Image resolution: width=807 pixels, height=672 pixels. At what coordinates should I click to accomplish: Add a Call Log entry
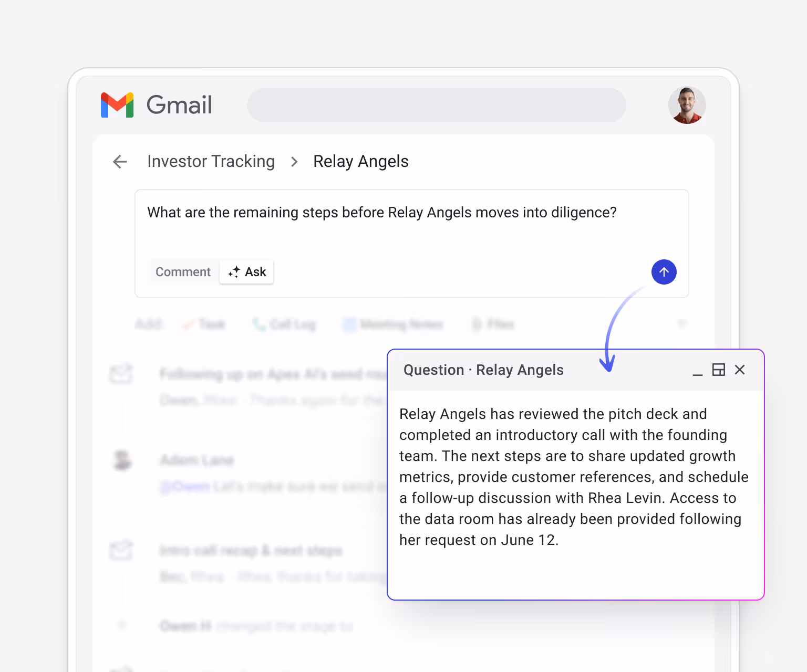[284, 324]
